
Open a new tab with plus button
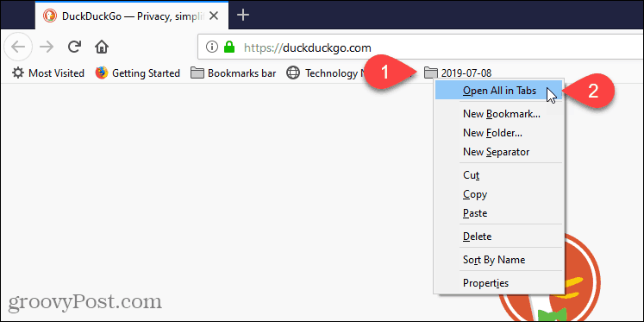[244, 16]
